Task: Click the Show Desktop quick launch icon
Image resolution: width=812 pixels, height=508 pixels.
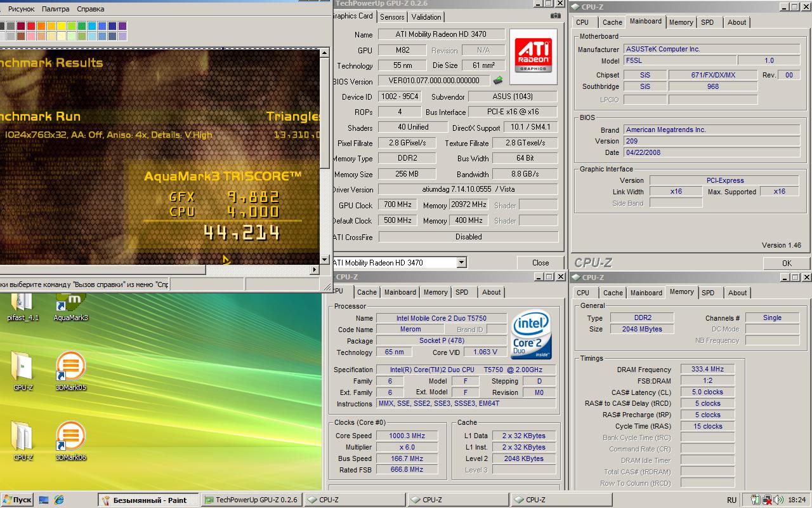Action: pos(44,500)
